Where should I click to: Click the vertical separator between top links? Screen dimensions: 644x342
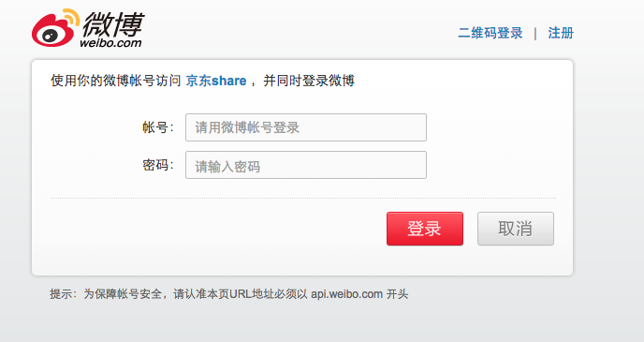click(x=535, y=34)
